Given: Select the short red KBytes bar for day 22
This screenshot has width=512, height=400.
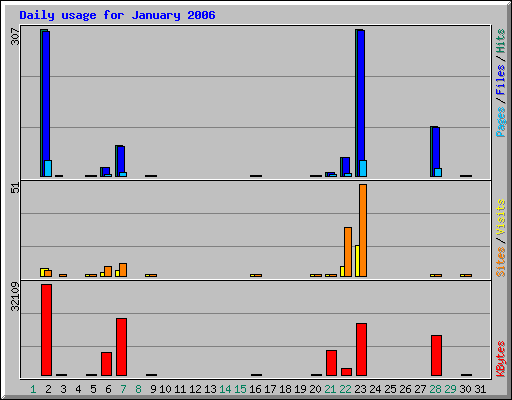Looking at the screenshot, I should [346, 372].
